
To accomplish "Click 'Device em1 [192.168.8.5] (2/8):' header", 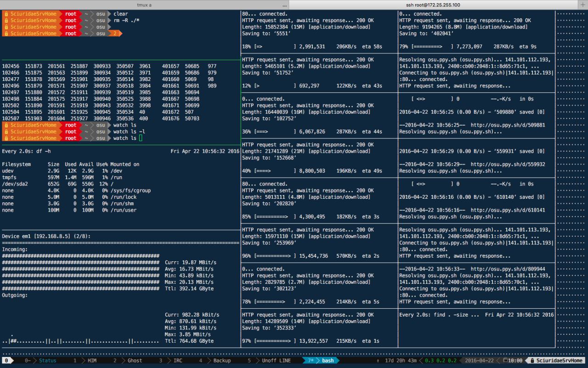I will [46, 236].
